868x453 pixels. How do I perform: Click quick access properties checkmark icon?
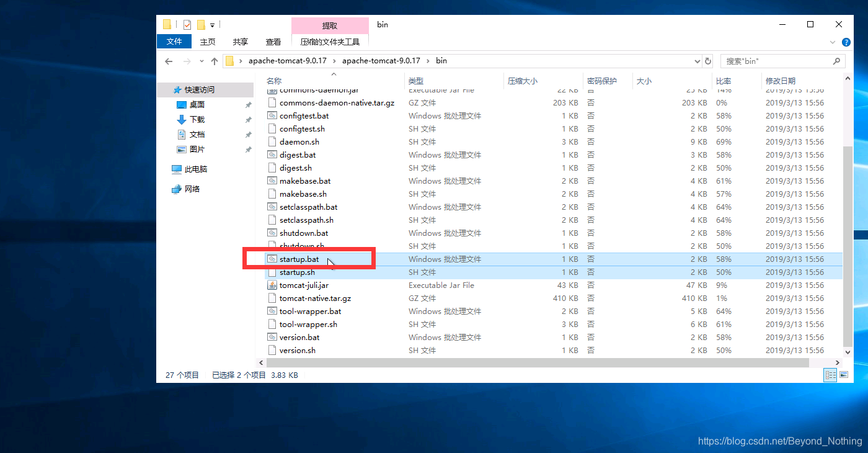click(x=187, y=25)
